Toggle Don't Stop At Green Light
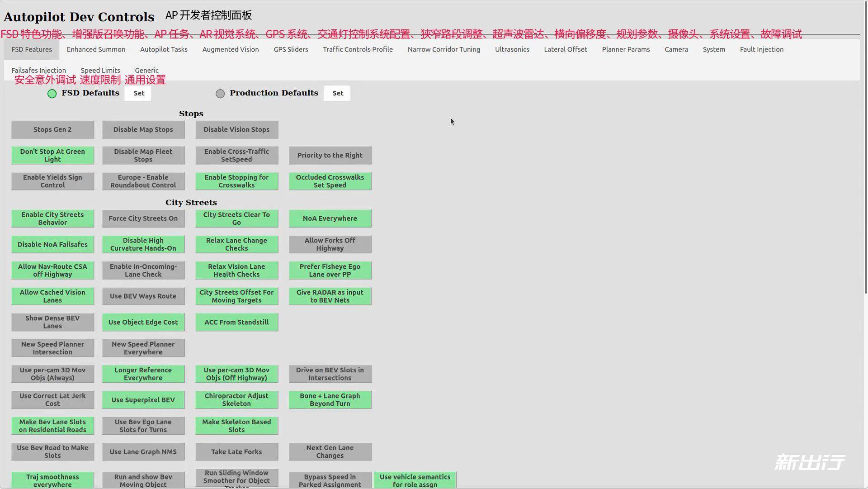The height and width of the screenshot is (489, 868). pos(52,155)
